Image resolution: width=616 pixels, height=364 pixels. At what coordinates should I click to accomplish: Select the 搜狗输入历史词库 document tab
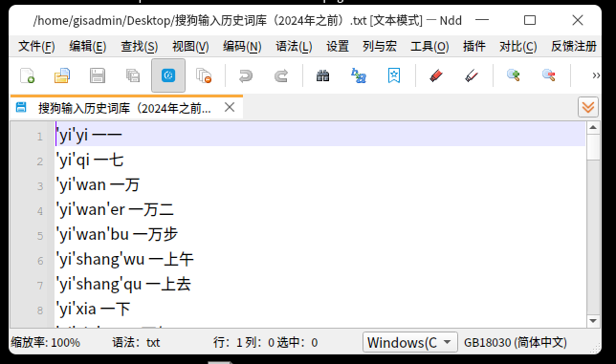click(x=126, y=107)
